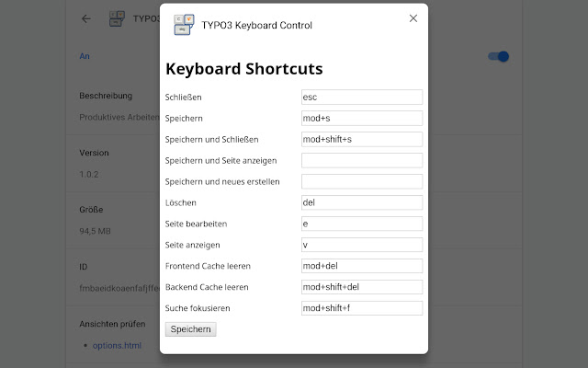Image resolution: width=588 pixels, height=368 pixels.
Task: Click the Backend Cache leeren label
Action: (207, 287)
